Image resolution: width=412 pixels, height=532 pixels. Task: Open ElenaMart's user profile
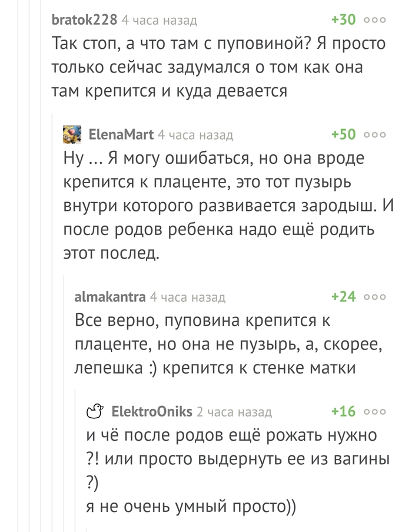[121, 135]
